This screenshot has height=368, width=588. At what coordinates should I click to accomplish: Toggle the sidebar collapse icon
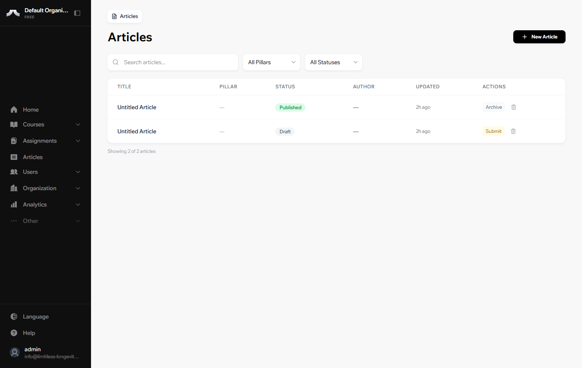tap(77, 13)
